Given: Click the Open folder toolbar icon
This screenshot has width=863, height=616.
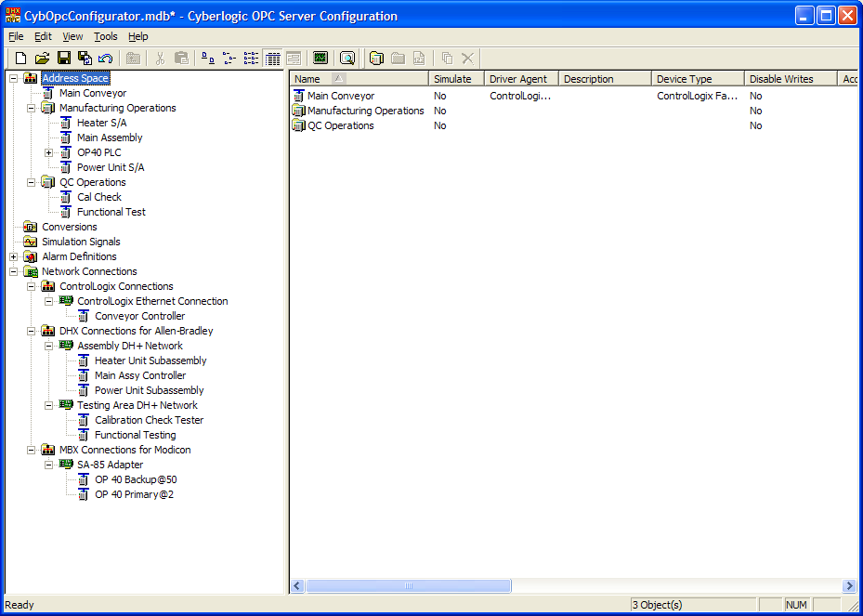Looking at the screenshot, I should tap(42, 59).
